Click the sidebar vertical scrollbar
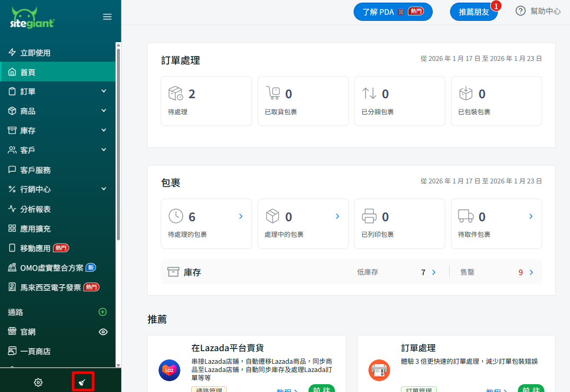This screenshot has width=570, height=392. 118,143
